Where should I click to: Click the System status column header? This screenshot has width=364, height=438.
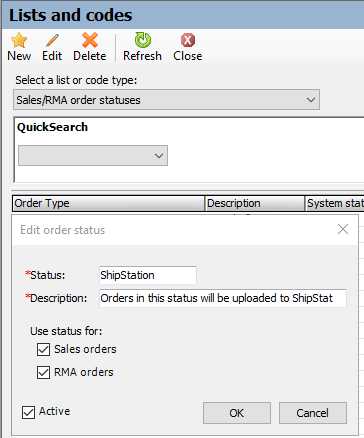point(335,203)
